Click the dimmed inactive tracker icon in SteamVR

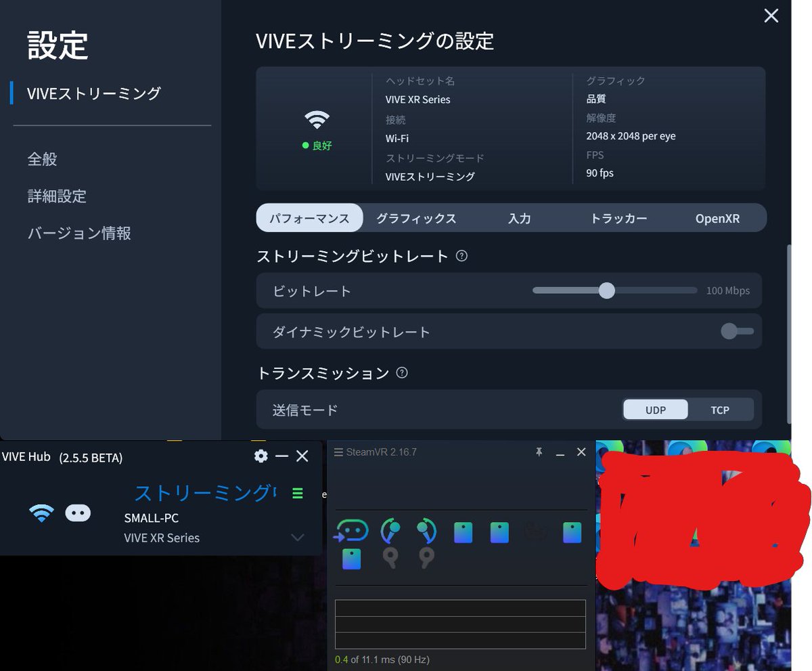click(x=535, y=532)
